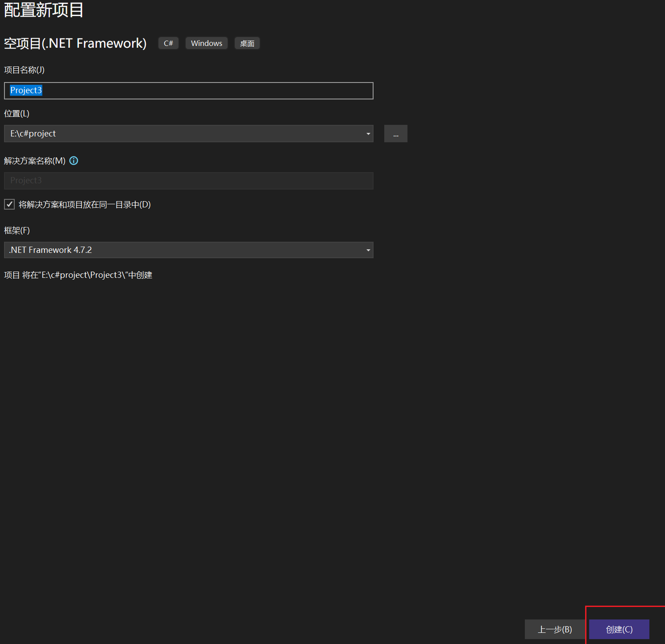Go back with the 上一步(B) button
This screenshot has height=644, width=665.
point(555,629)
